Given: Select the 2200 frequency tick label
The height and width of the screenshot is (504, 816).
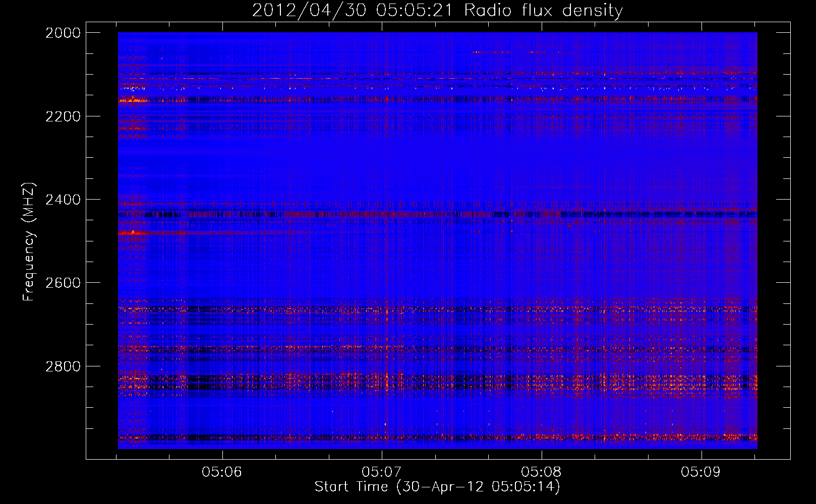Looking at the screenshot, I should [x=63, y=116].
